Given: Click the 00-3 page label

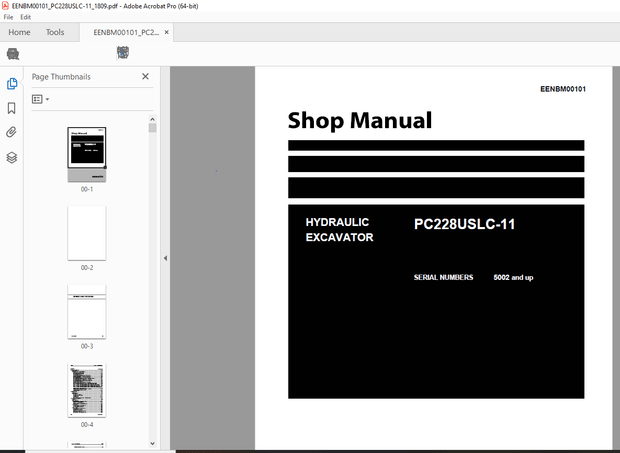Looking at the screenshot, I should coord(87,346).
